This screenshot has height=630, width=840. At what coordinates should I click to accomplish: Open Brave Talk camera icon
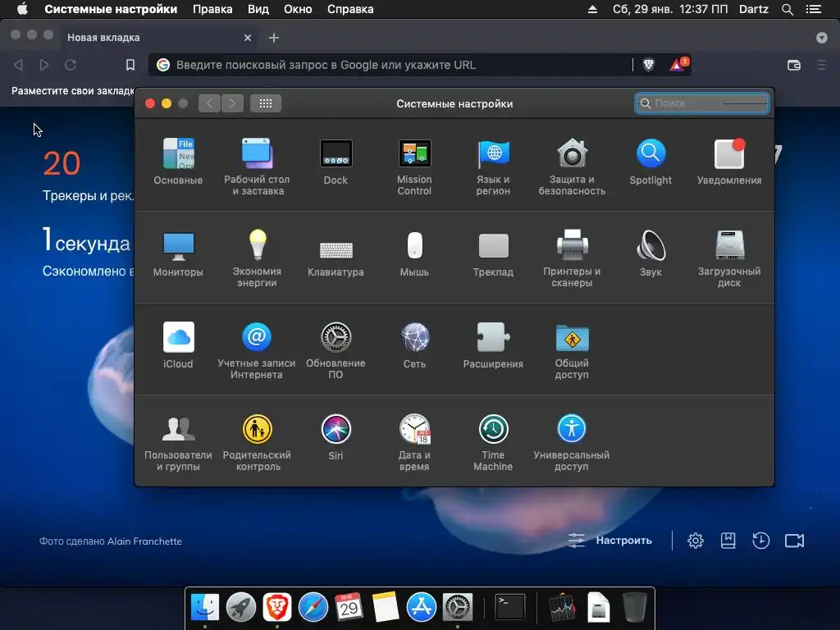point(794,541)
